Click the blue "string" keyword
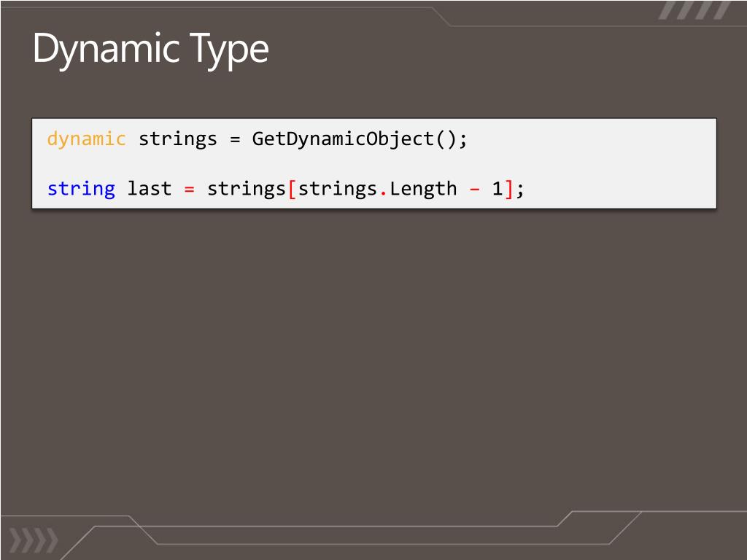This screenshot has height=560, width=747. [81, 189]
